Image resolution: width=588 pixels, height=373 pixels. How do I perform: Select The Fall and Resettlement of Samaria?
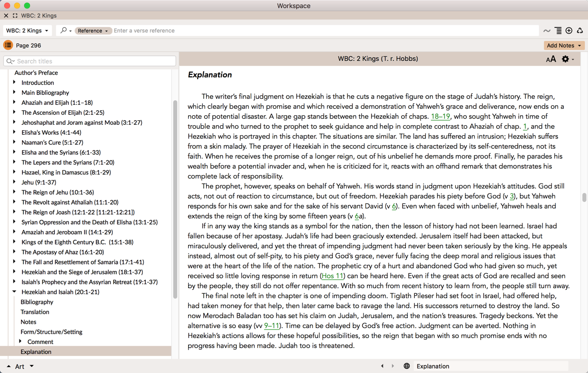(82, 262)
